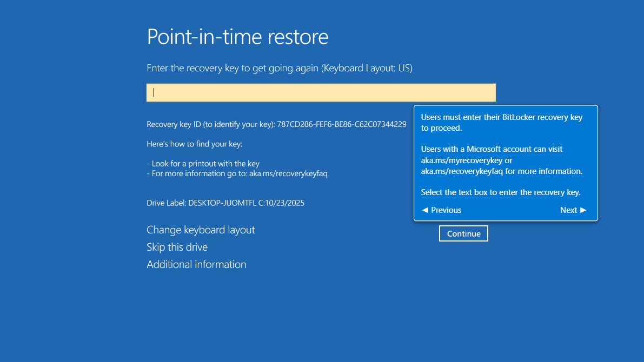644x362 pixels.
Task: Select the Continue button
Action: pyautogui.click(x=463, y=233)
